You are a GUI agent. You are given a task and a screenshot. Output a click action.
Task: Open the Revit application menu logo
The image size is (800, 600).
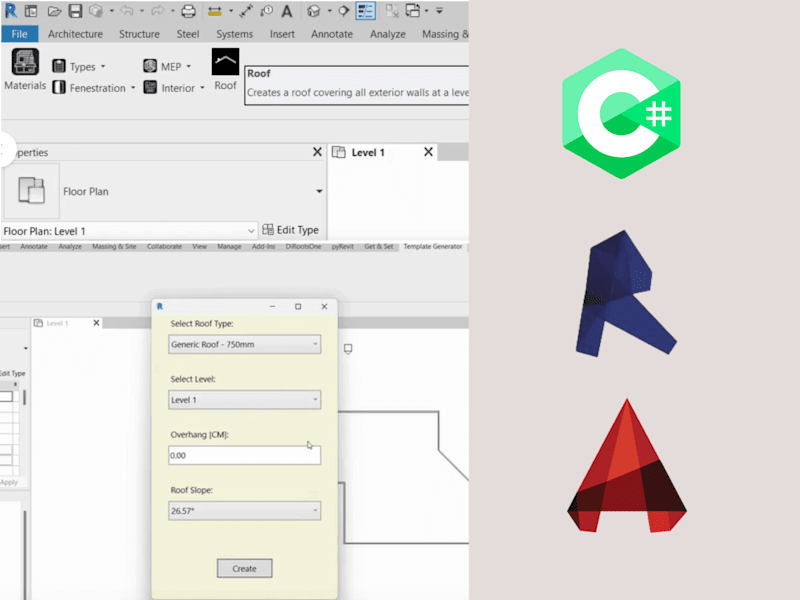pos(10,11)
